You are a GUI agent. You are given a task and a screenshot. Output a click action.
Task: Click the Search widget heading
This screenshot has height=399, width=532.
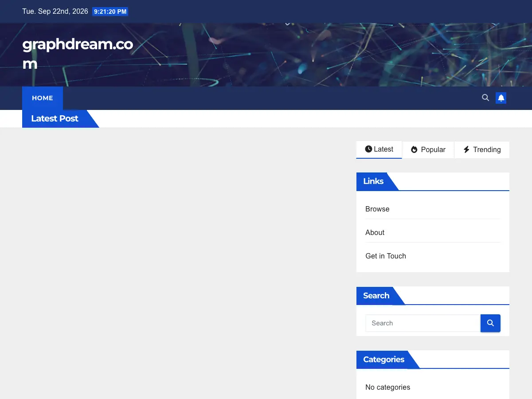(x=376, y=296)
